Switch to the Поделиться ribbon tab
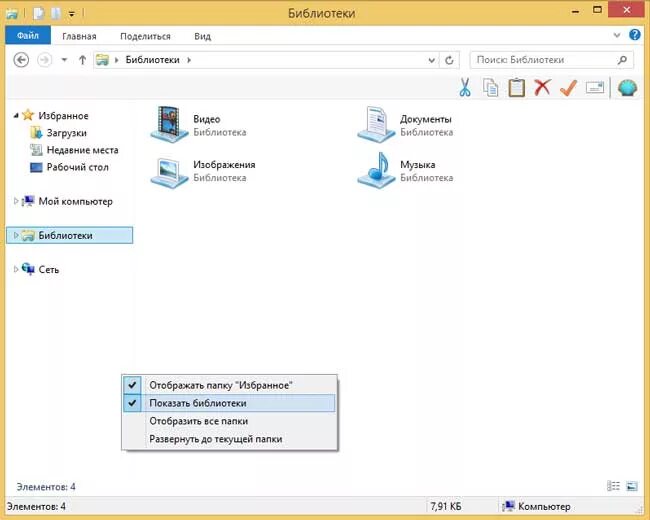The image size is (650, 520). point(146,36)
